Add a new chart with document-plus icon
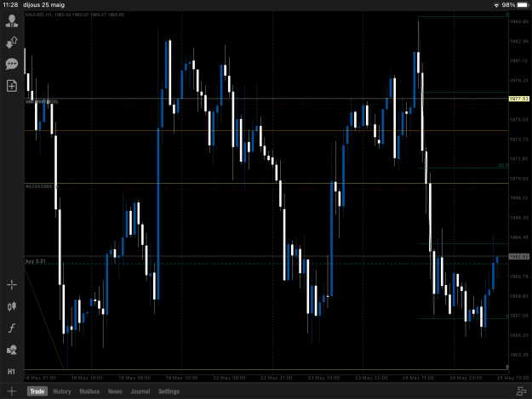This screenshot has width=532, height=399. pyautogui.click(x=12, y=86)
